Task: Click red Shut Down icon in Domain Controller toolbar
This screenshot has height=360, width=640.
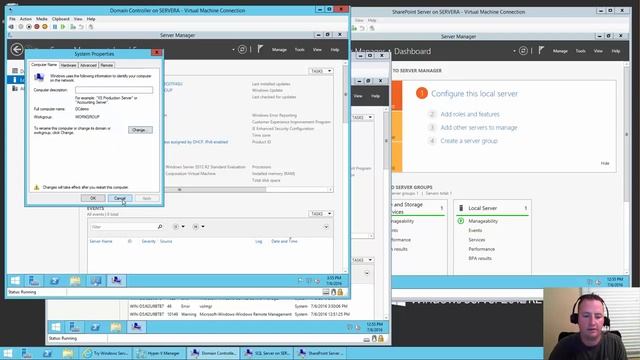Action: [x=37, y=27]
